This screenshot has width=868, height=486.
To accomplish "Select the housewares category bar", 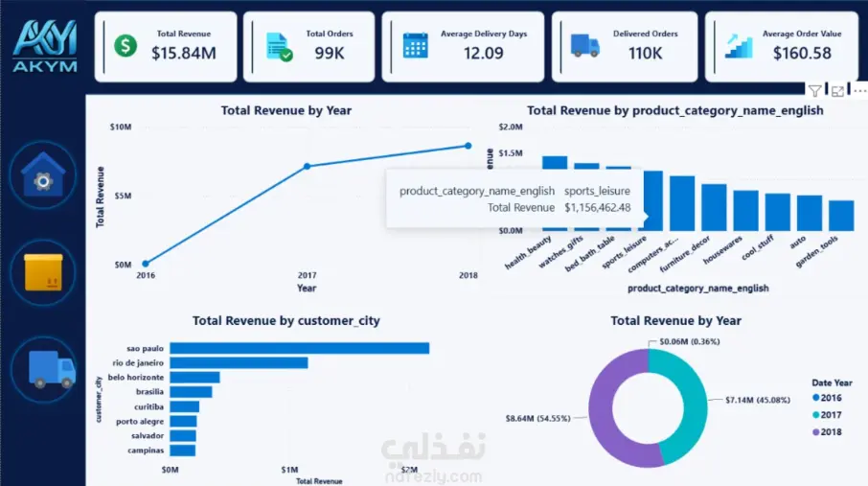I will [x=745, y=211].
